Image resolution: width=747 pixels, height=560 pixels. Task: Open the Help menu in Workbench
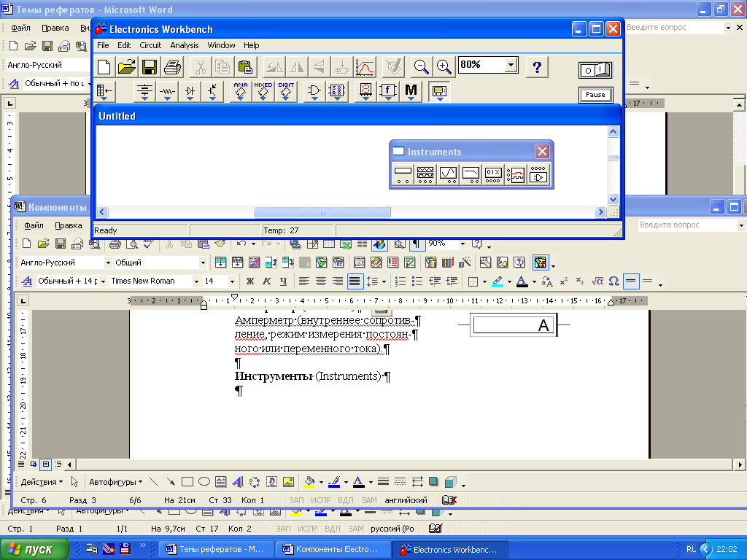click(x=252, y=45)
